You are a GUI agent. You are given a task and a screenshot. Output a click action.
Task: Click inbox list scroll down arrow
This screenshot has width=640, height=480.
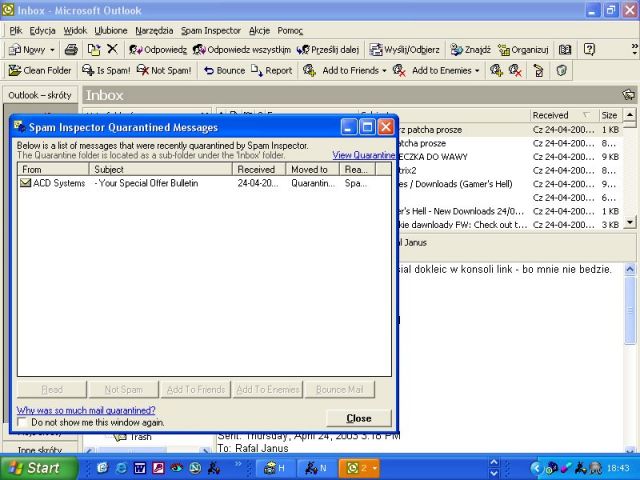pos(630,222)
